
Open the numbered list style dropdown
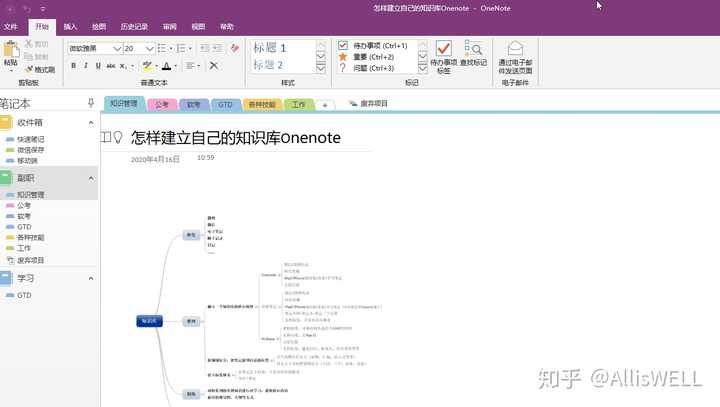coord(190,48)
